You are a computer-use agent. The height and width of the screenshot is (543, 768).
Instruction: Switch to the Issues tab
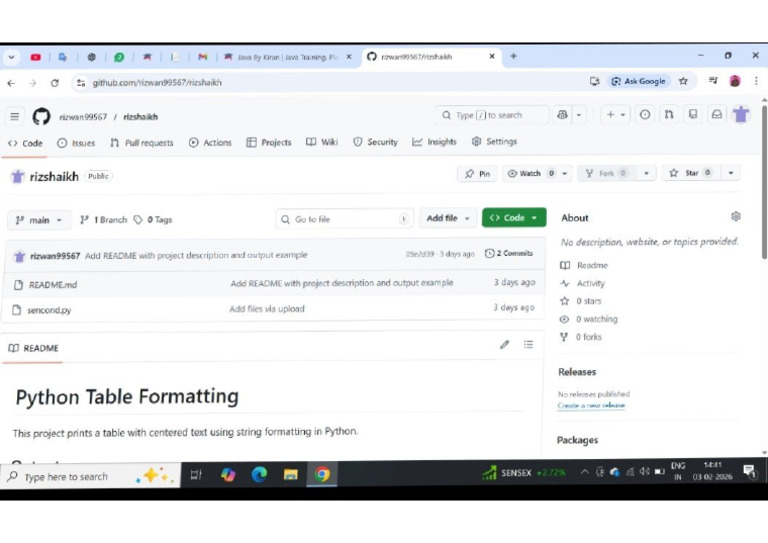click(x=76, y=143)
